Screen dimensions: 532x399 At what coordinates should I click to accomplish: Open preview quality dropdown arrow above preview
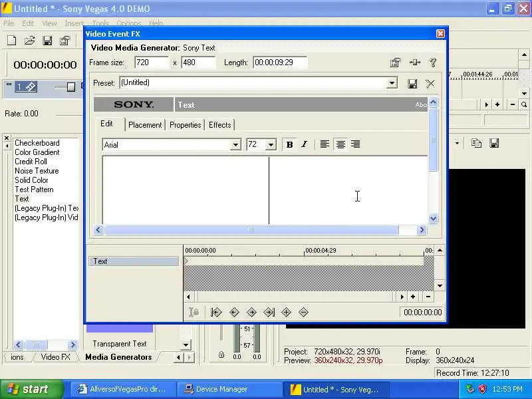point(458,143)
